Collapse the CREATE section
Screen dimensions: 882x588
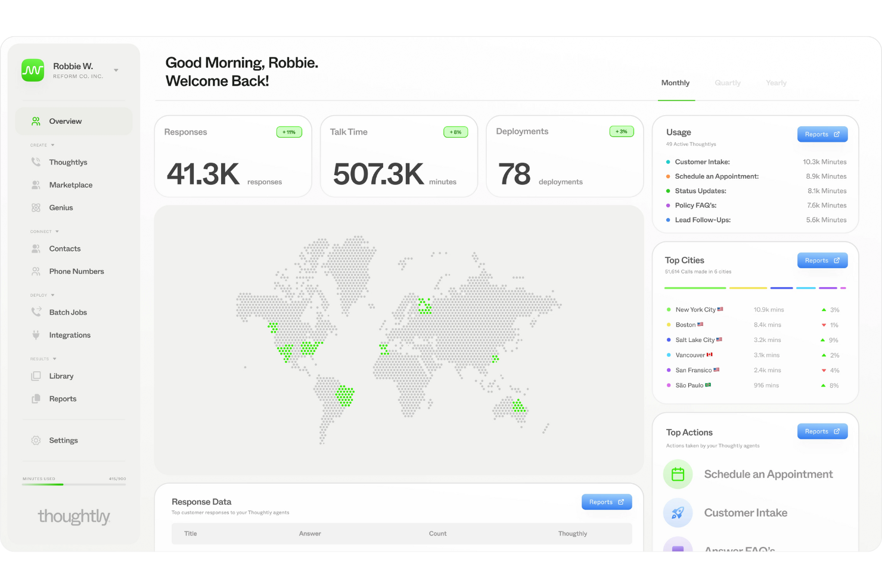tap(54, 145)
